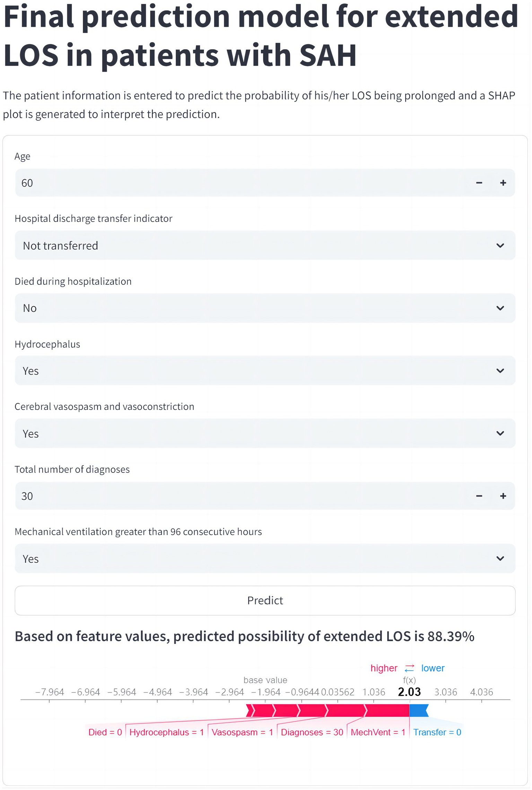Open the Hospital discharge transfer indicator dropdown
Image resolution: width=532 pixels, height=790 pixels.
tap(500, 245)
